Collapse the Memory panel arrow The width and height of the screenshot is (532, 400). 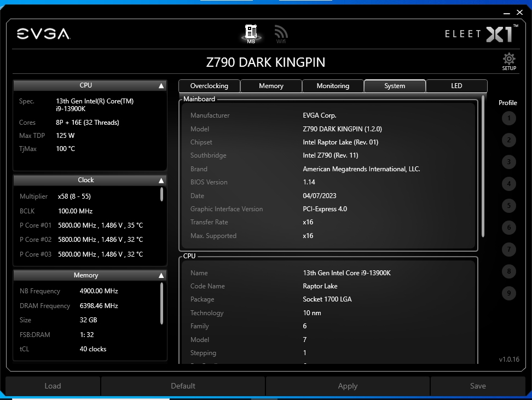161,275
